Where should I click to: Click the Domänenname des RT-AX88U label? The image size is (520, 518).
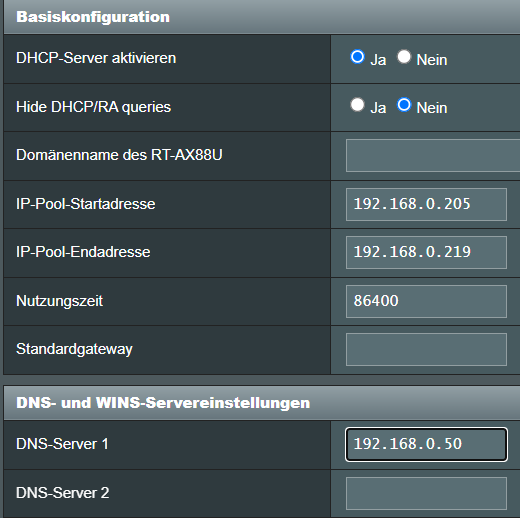pyautogui.click(x=119, y=155)
